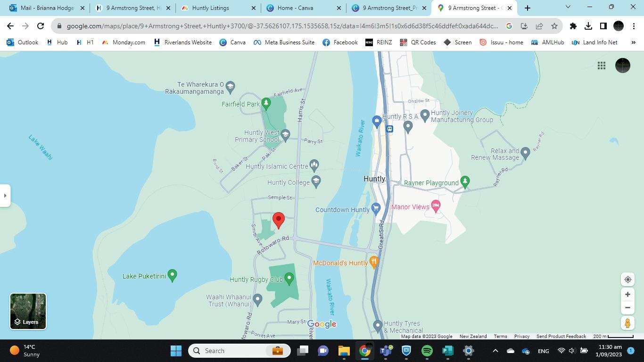Click the Huntly Islamic Centre marker
This screenshot has width=644, height=362.
(x=314, y=165)
